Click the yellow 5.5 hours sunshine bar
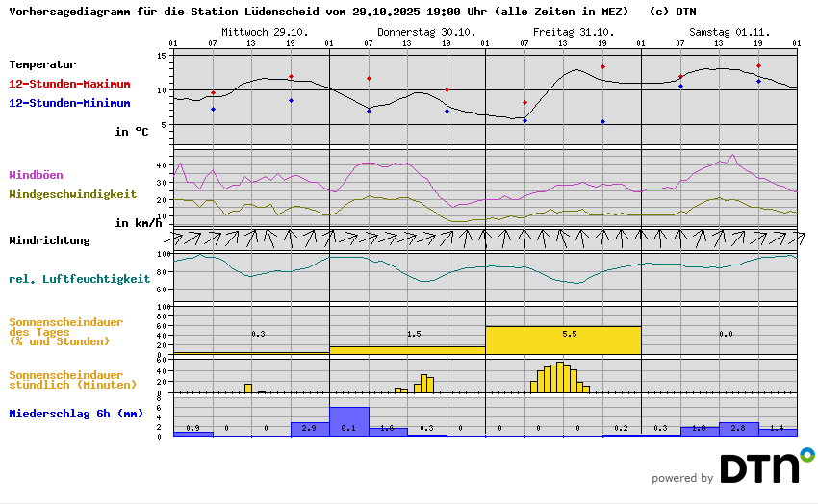Viewport: 818px width, 504px height. (x=563, y=340)
